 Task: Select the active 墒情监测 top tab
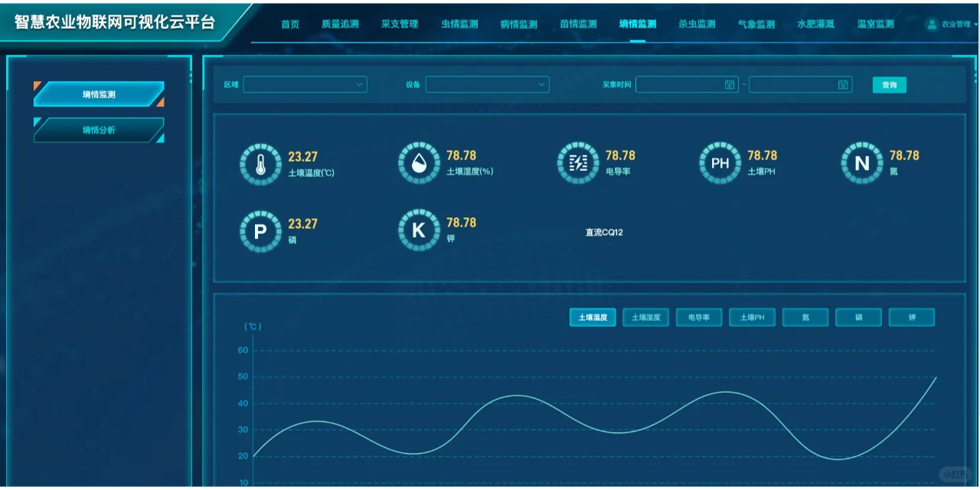coord(638,24)
